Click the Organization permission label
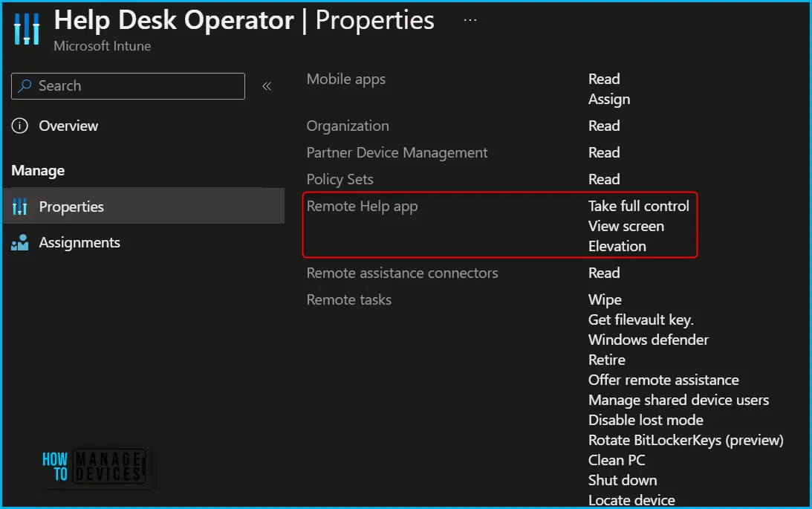812x509 pixels. 348,126
